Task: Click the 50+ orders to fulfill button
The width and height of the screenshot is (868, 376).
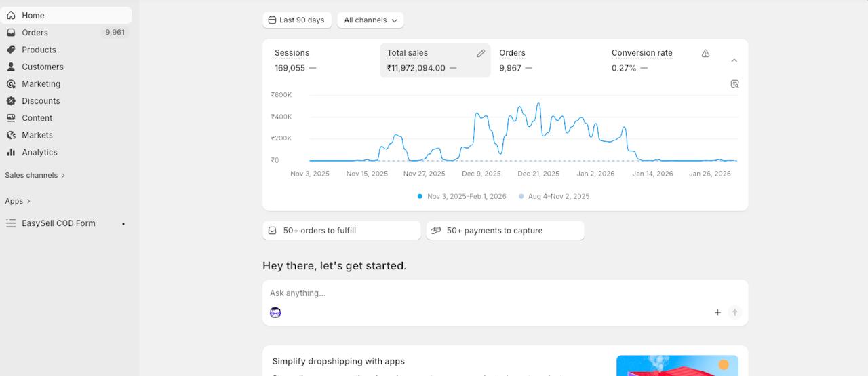Action: [341, 231]
